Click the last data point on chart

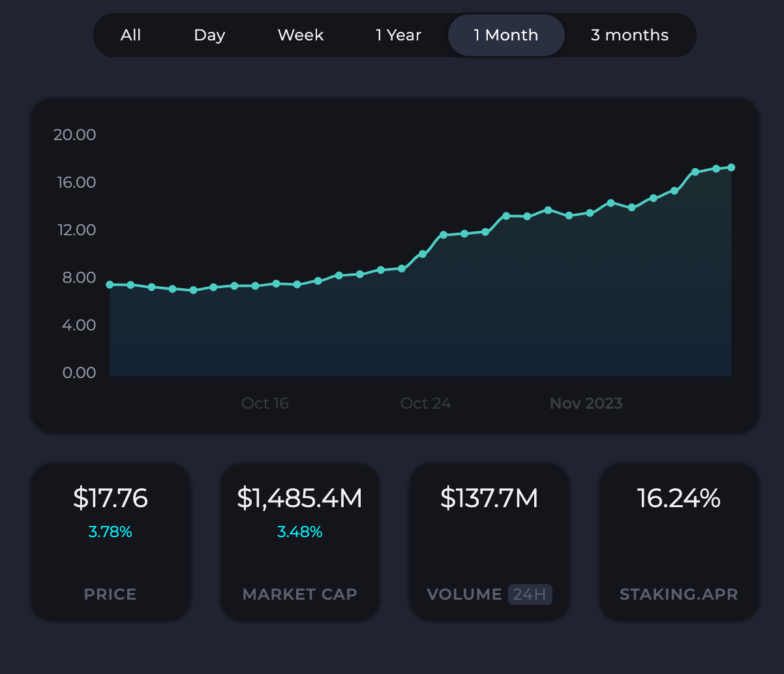point(731,168)
